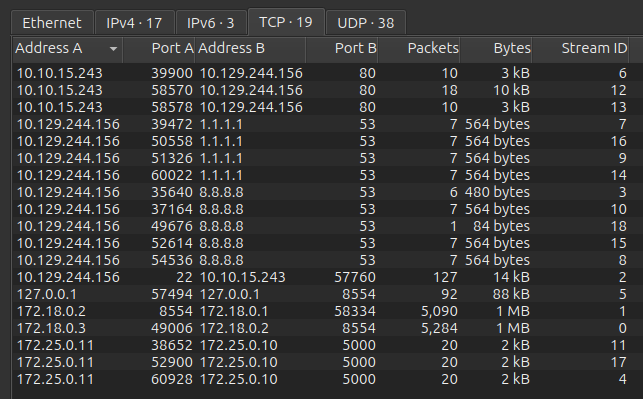Select 172.25.0.11 row with port 60928
This screenshot has height=399, width=643.
point(321,379)
